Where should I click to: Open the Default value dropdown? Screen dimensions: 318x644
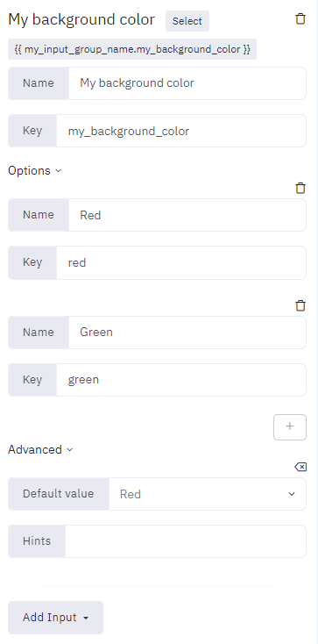tap(208, 494)
